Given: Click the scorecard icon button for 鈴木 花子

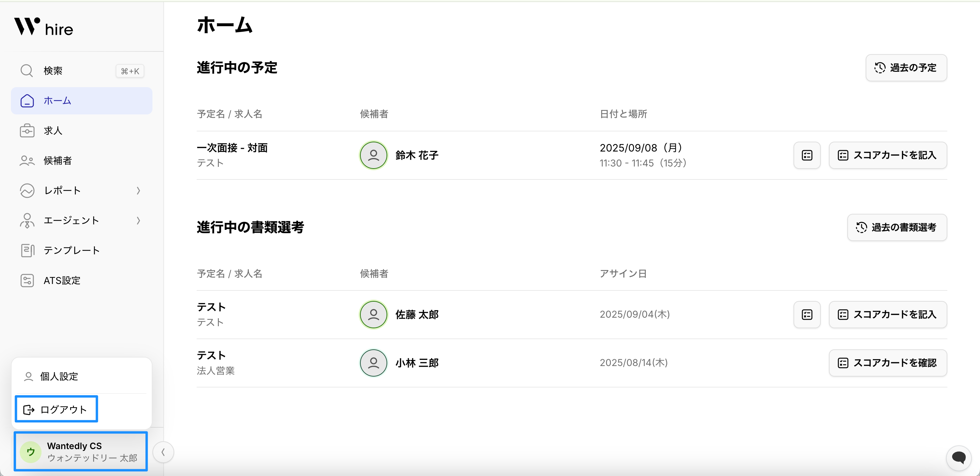Looking at the screenshot, I should tap(806, 155).
